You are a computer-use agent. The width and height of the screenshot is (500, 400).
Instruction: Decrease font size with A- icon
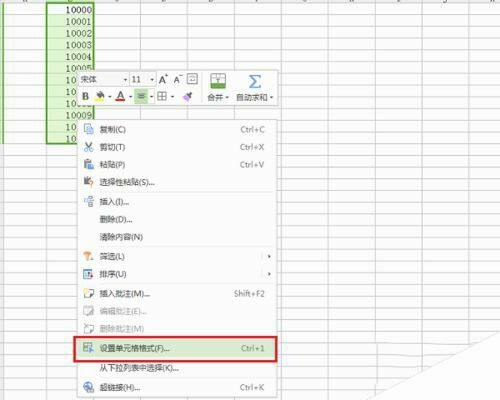click(x=177, y=79)
